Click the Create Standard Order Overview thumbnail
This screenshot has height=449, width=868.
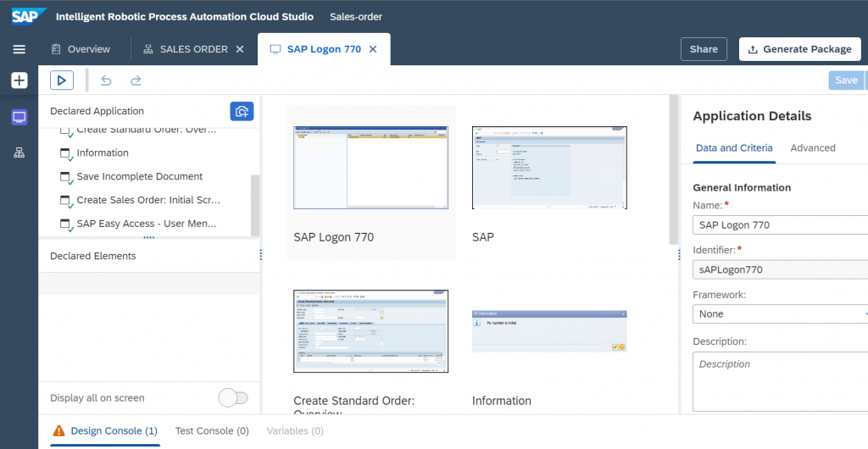(371, 331)
